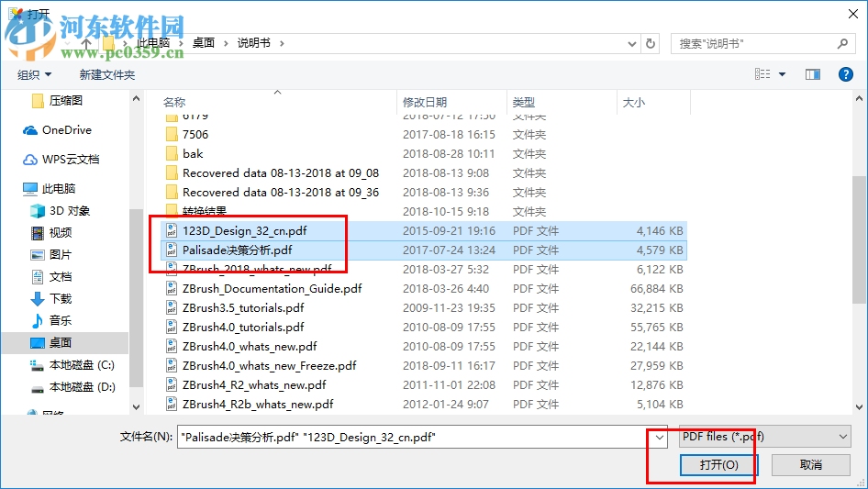
Task: Click the up-one-level arrow icon
Action: pos(86,43)
